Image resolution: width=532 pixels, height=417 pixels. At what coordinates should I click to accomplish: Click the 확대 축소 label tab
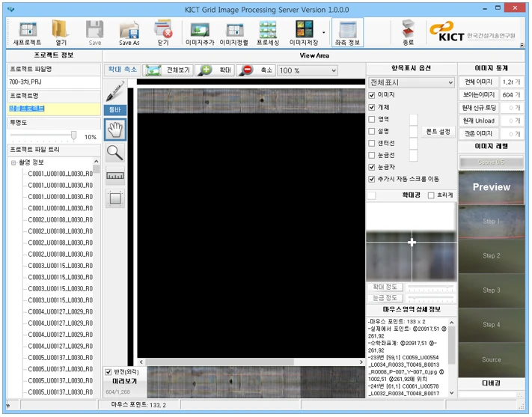pos(123,70)
